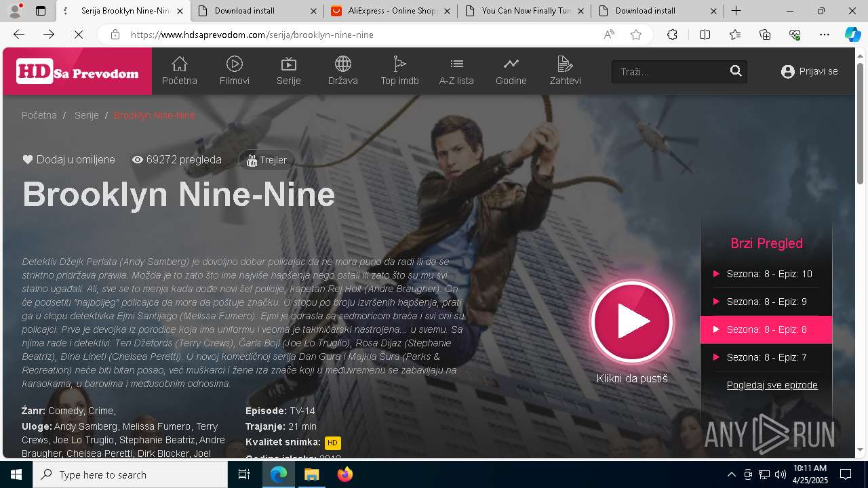Screen dimensions: 868x488
Task: Open the Top imdb page
Action: (x=399, y=71)
